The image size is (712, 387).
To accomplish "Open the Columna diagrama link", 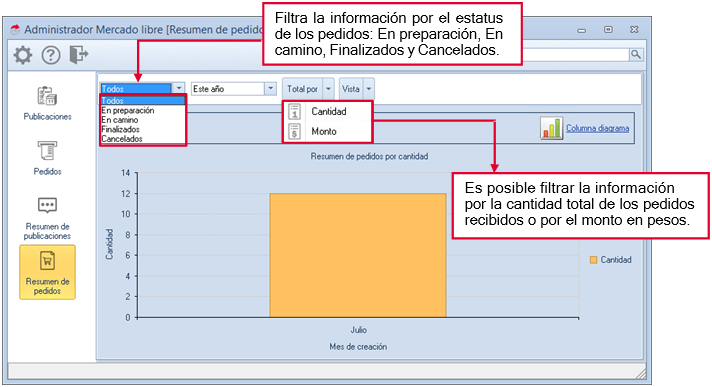I will pyautogui.click(x=598, y=128).
